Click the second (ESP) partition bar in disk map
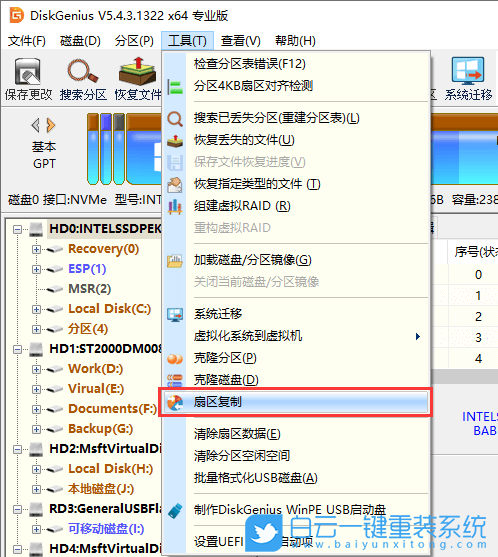498x557 pixels. pyautogui.click(x=106, y=149)
